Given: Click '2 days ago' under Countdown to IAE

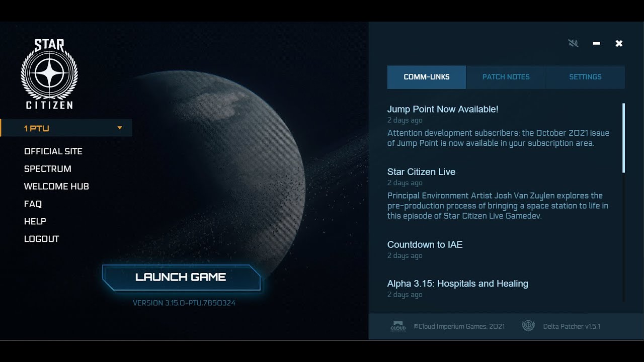Looking at the screenshot, I should click(x=405, y=256).
